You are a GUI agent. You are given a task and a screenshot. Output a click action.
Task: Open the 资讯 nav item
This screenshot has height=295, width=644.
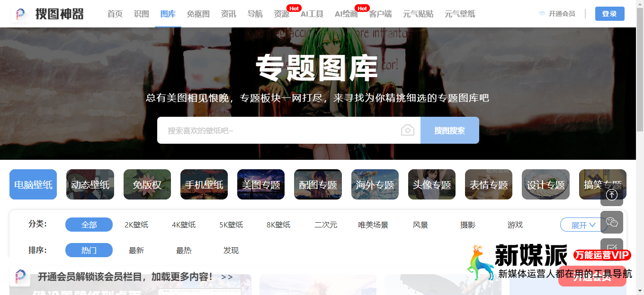pos(229,14)
